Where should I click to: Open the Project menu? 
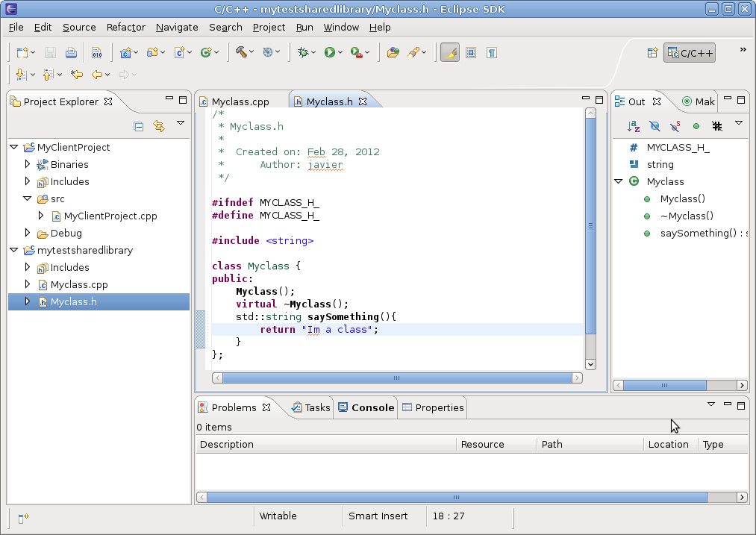point(269,28)
